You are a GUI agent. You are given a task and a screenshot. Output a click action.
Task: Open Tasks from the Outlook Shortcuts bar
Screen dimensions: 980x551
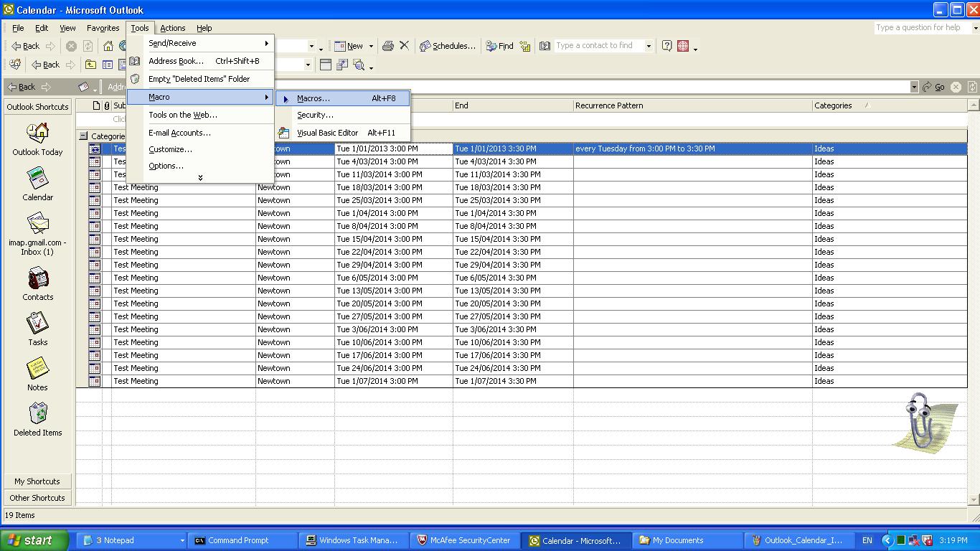click(37, 324)
